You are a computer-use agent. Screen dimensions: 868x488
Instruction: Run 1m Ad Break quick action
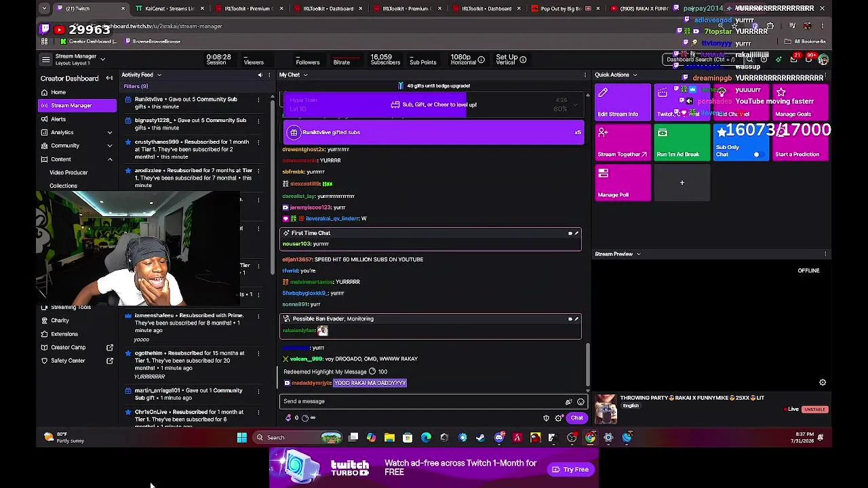click(x=682, y=142)
